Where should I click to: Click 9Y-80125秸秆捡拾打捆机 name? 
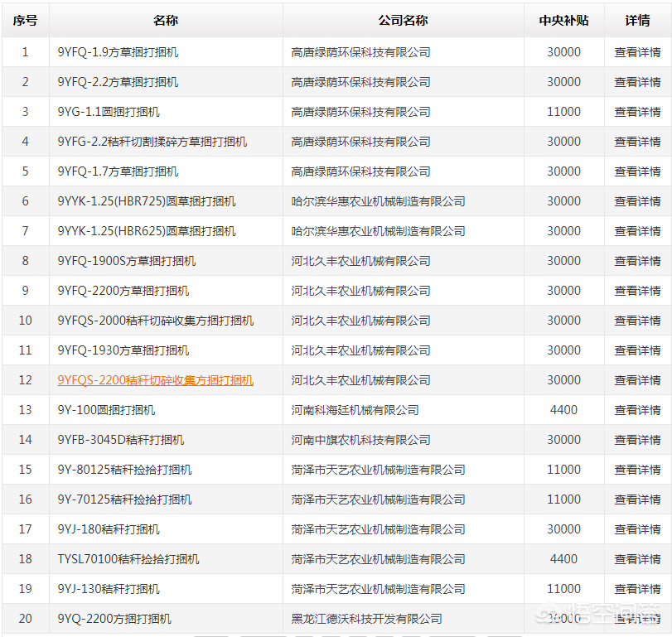[x=125, y=470]
